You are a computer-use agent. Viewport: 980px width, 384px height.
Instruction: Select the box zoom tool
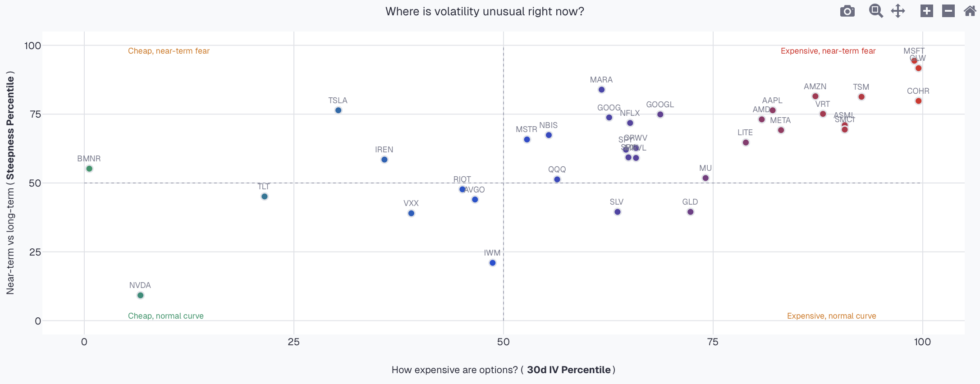click(x=876, y=10)
